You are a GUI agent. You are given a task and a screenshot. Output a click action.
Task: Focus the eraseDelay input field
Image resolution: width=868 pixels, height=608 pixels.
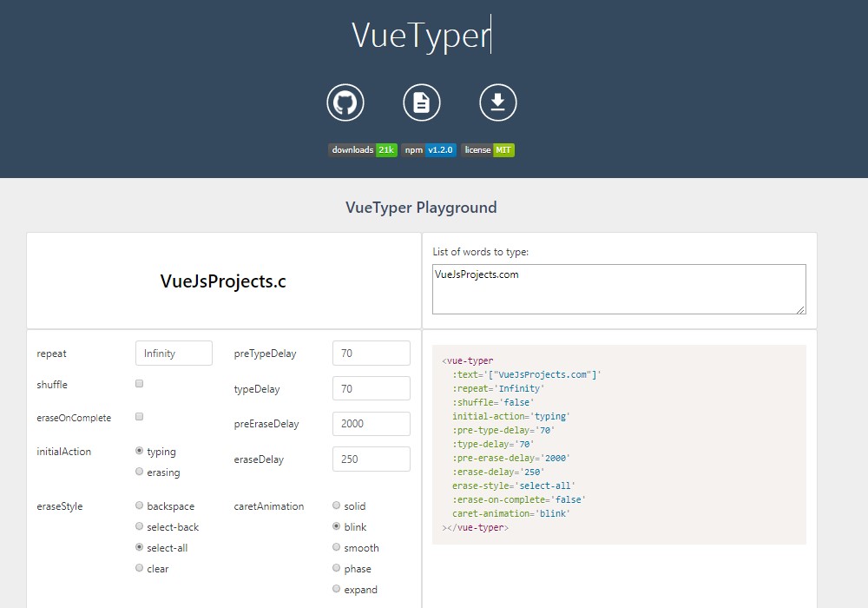(372, 459)
